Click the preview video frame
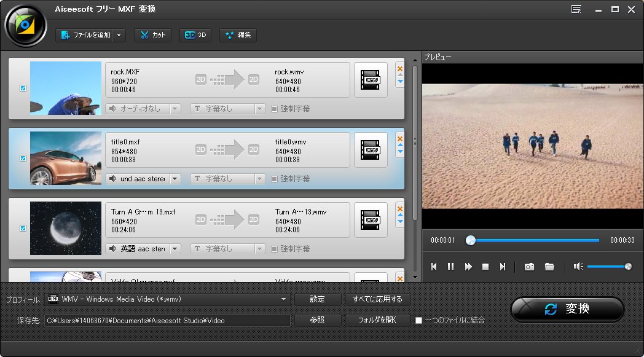Screen dimensions: 644x357 click(533, 146)
